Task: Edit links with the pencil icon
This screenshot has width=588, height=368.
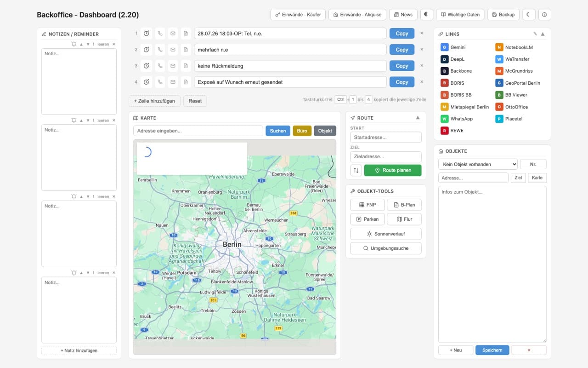Action: tap(535, 34)
